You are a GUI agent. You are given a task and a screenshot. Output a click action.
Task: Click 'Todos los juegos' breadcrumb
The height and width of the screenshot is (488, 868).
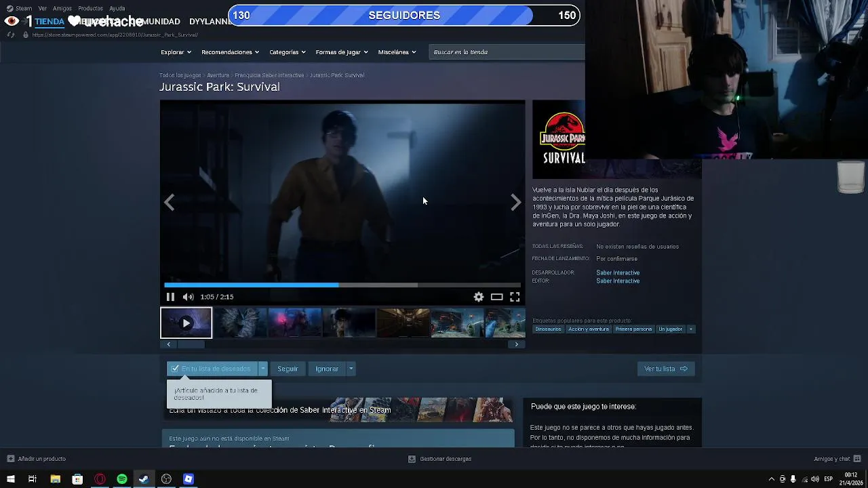click(180, 75)
